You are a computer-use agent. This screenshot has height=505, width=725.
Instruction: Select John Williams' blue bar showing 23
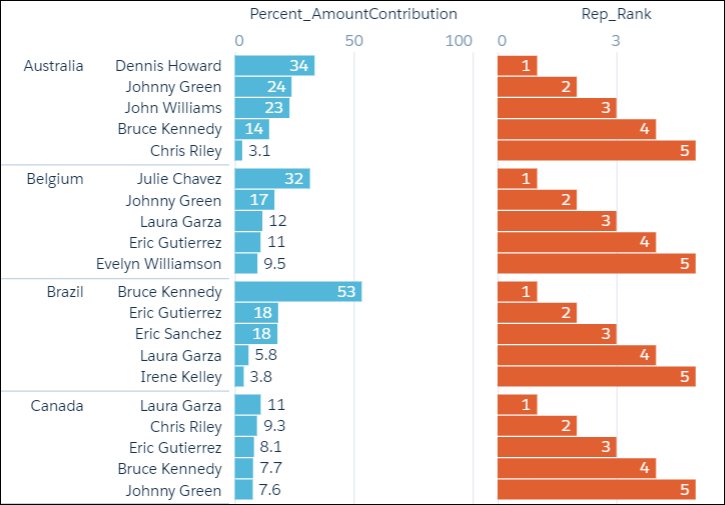pos(262,108)
